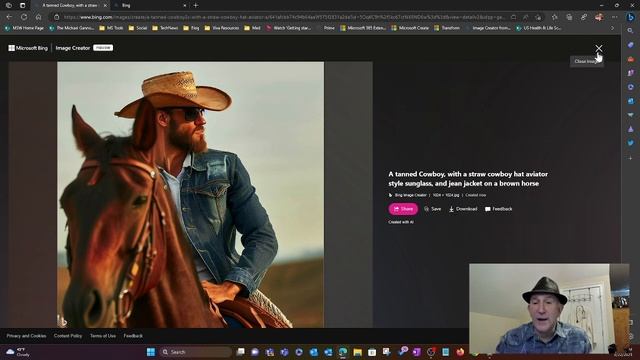
Task: Close the tanned Cowboy tab
Action: pos(105,5)
